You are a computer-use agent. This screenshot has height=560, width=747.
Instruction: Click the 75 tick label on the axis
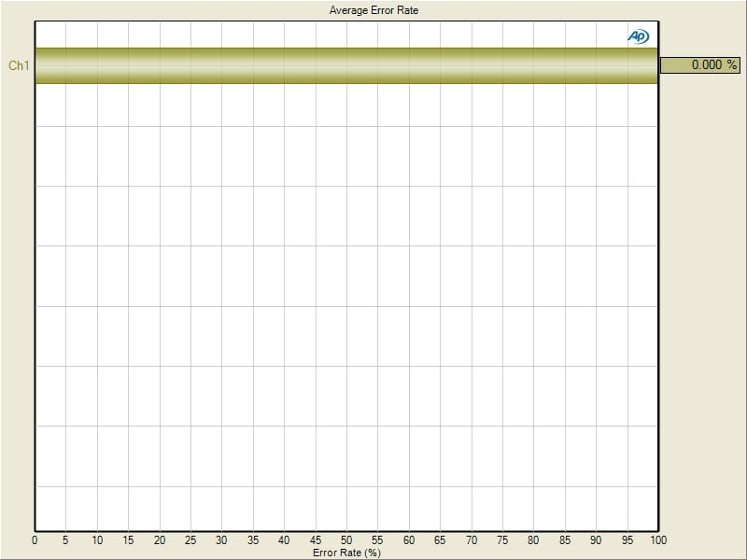pyautogui.click(x=502, y=539)
